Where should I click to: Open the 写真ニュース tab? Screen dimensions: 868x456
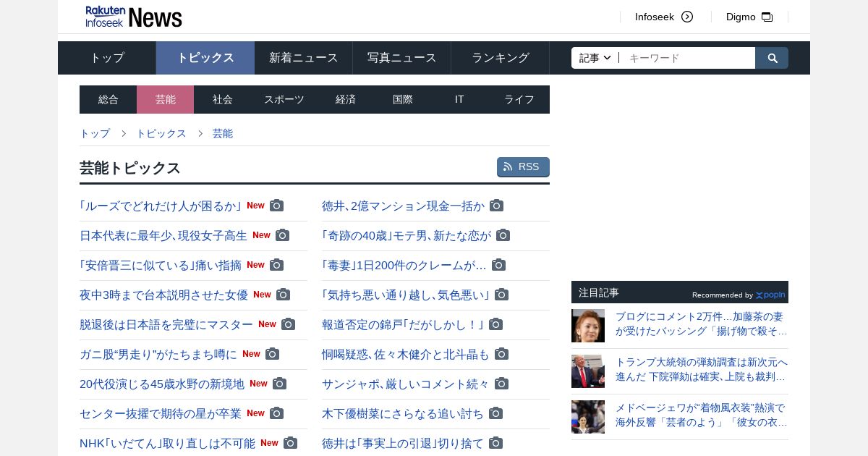[402, 58]
